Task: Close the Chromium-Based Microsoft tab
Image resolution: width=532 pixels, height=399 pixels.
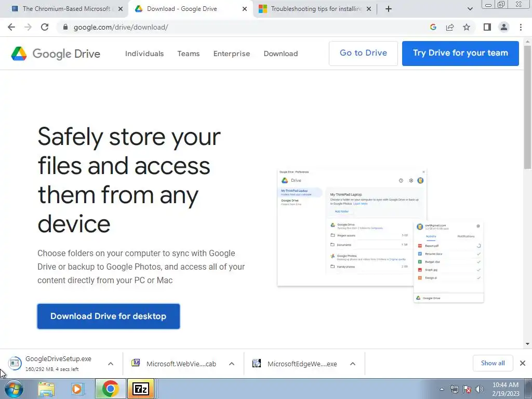Action: click(121, 9)
